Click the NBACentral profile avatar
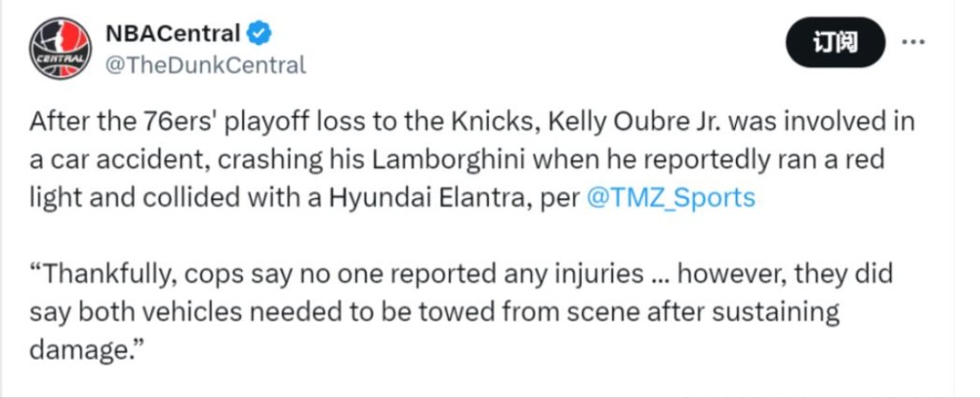This screenshot has width=980, height=398. click(59, 48)
